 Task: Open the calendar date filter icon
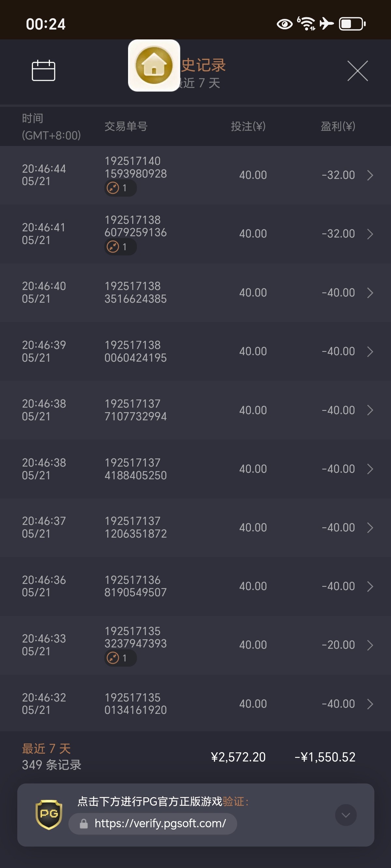click(x=43, y=70)
